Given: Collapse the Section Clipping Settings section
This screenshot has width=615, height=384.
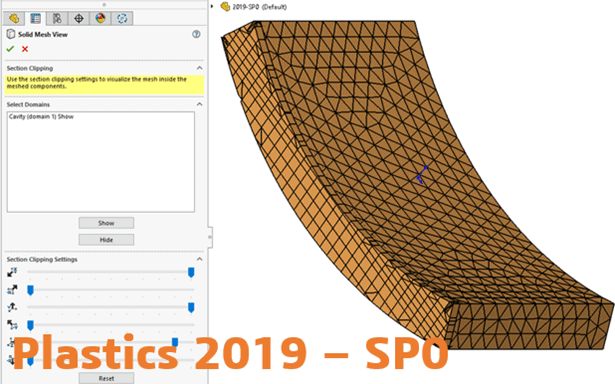Looking at the screenshot, I should click(199, 259).
